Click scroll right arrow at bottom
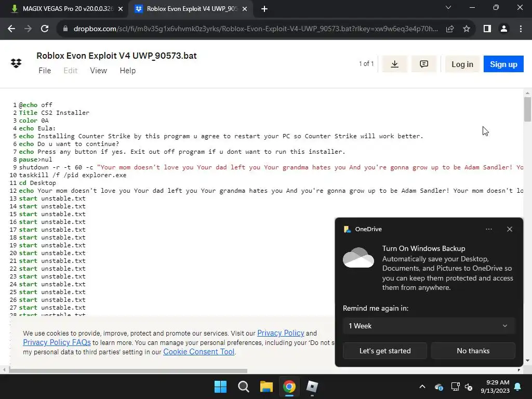 pos(519,370)
